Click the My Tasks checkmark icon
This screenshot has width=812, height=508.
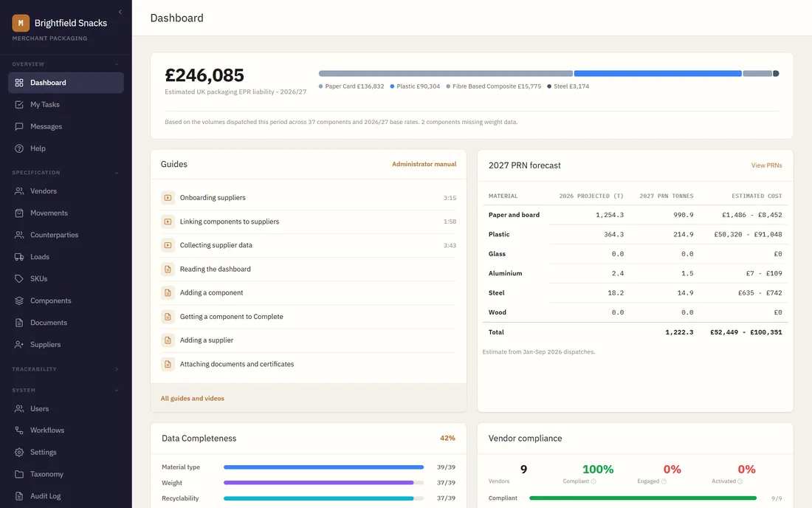coord(19,105)
